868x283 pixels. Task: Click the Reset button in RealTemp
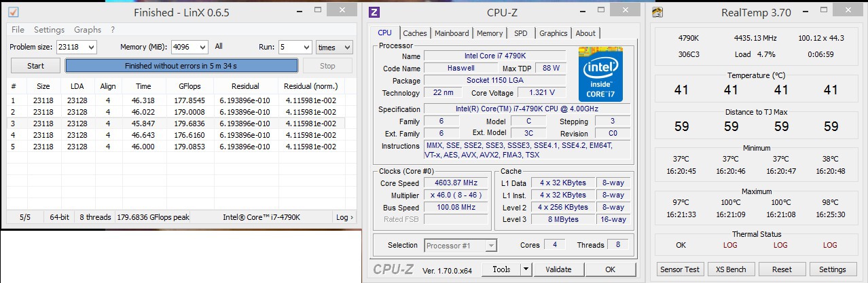click(782, 269)
